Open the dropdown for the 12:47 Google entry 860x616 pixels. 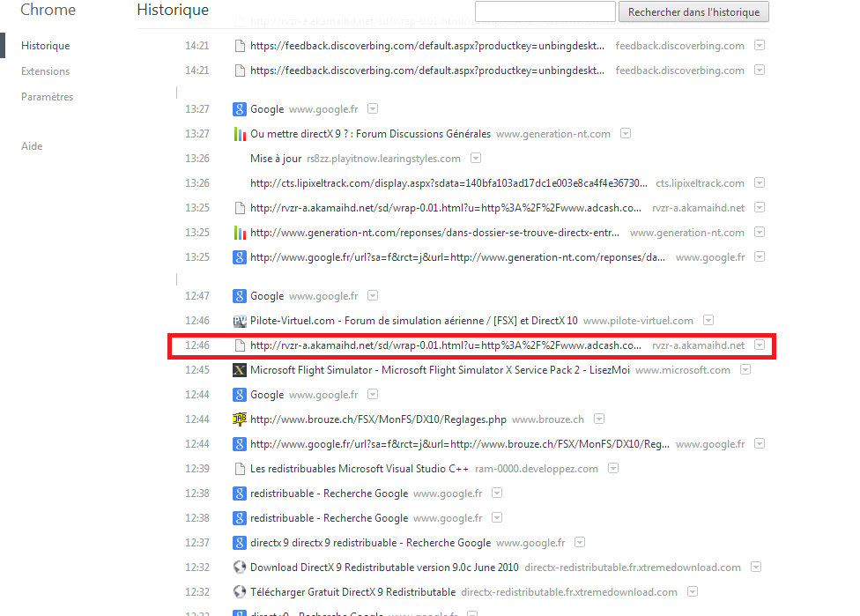tap(373, 295)
